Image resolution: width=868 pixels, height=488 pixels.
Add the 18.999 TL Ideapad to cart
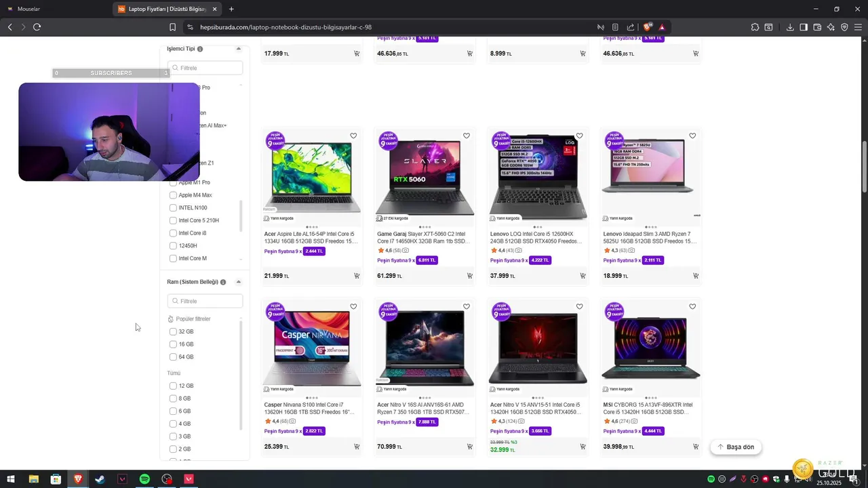coord(696,276)
